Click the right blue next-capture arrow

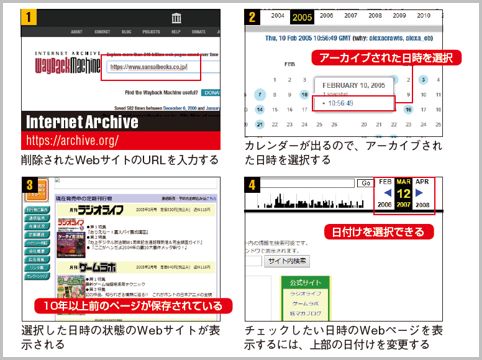419,193
